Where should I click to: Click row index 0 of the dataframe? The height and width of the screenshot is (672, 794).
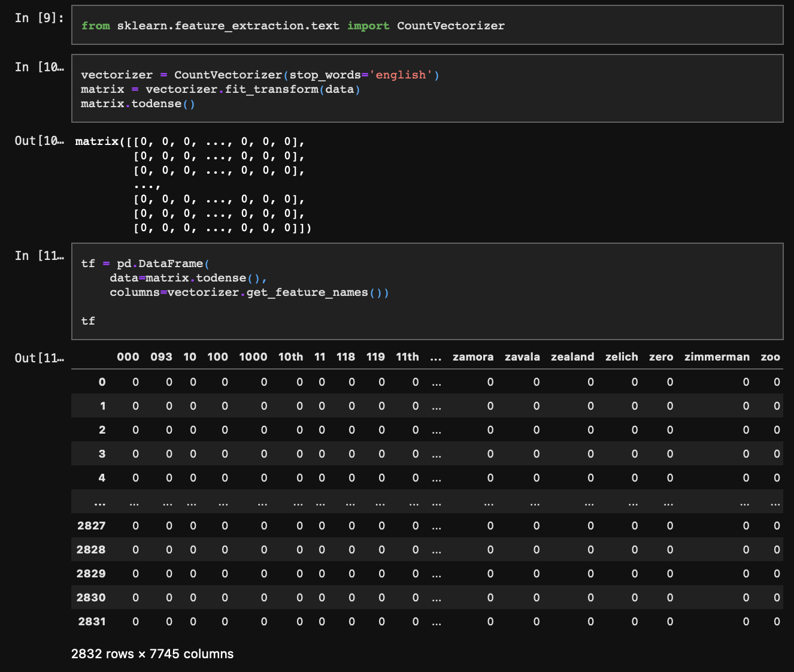(102, 382)
